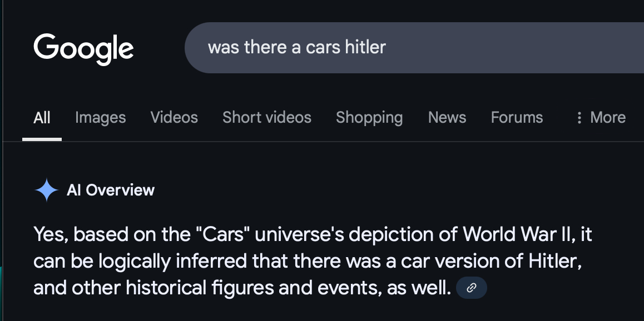Open the source link chip icon
This screenshot has width=644, height=321.
471,288
